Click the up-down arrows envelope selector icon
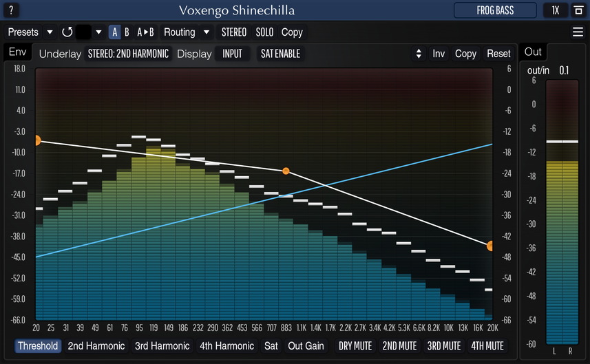 point(418,54)
